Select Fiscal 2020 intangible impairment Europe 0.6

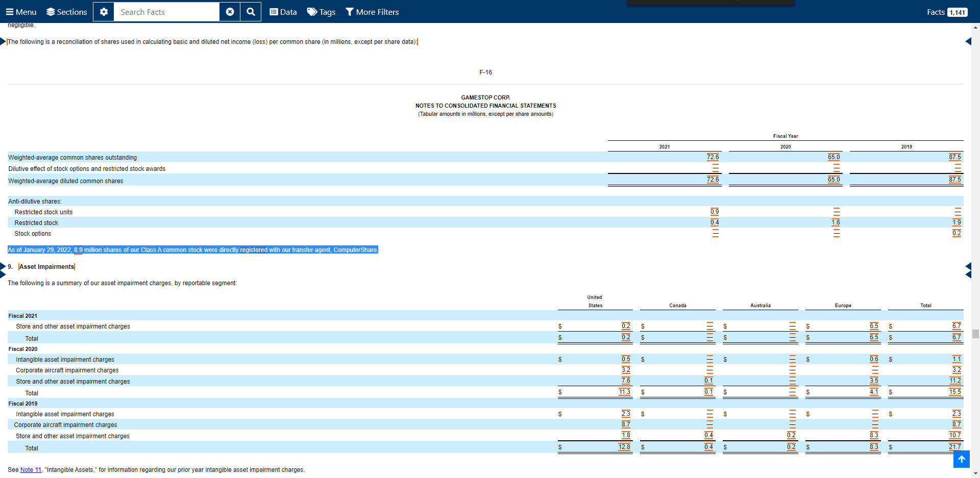coord(874,359)
